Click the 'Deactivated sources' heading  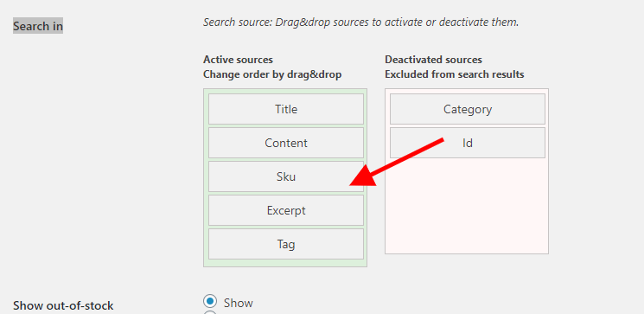click(433, 60)
